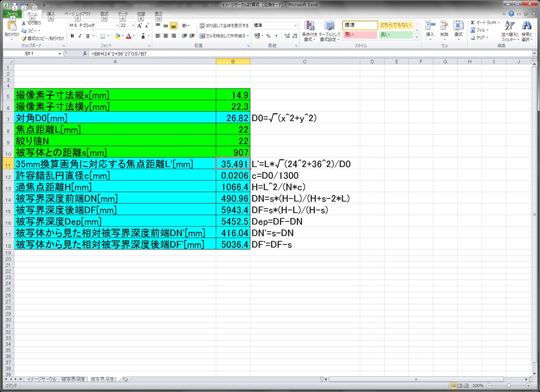The height and width of the screenshot is (392, 540).
Task: Toggle center horizontal alignment
Action: [x=166, y=36]
